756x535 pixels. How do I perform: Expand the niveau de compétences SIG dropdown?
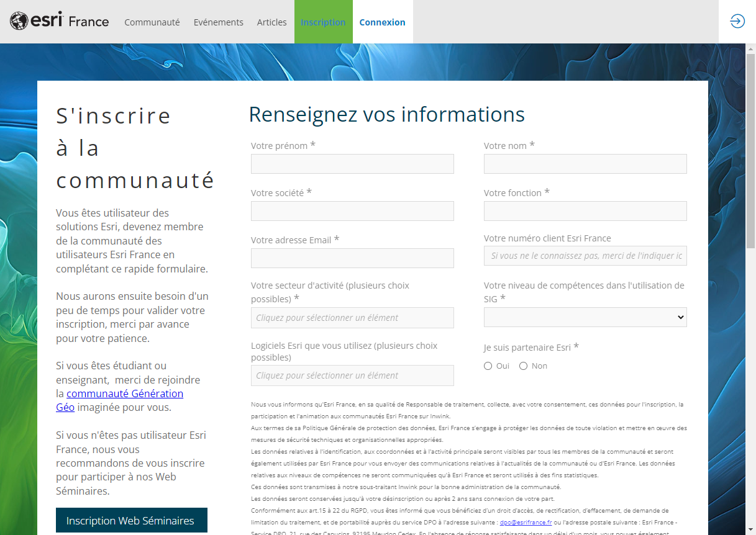pos(585,317)
